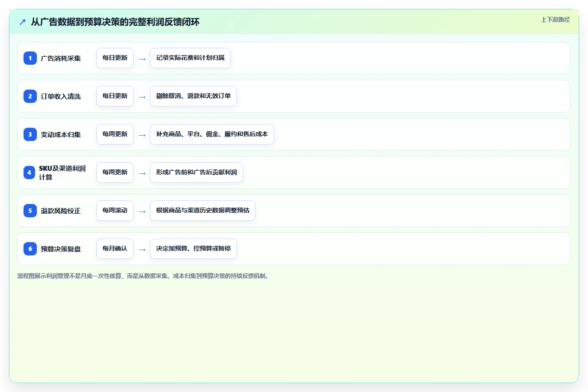
Task: Click the arrow icon beside the title
Action: pos(23,22)
